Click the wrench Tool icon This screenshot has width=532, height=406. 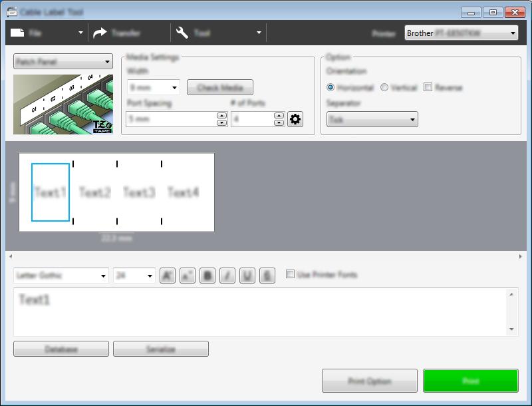[x=182, y=33]
